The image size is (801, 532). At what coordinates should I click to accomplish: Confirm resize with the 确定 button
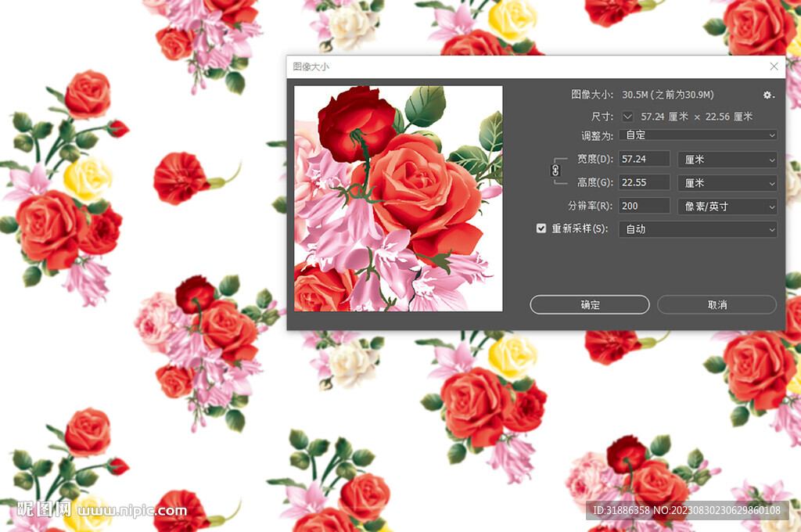(590, 304)
